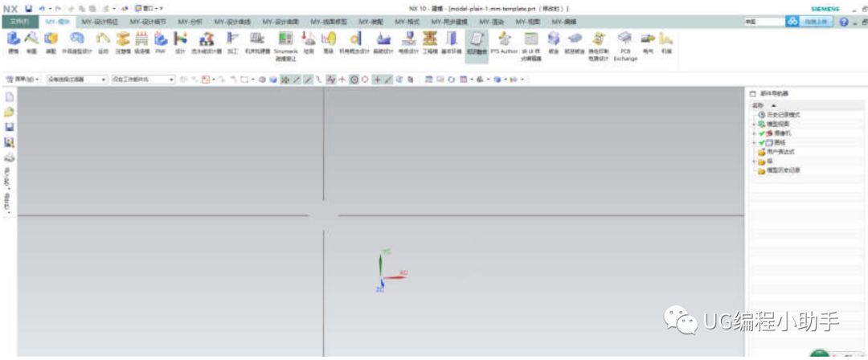
Task: Toggle the snap circle-center point option
Action: point(354,80)
